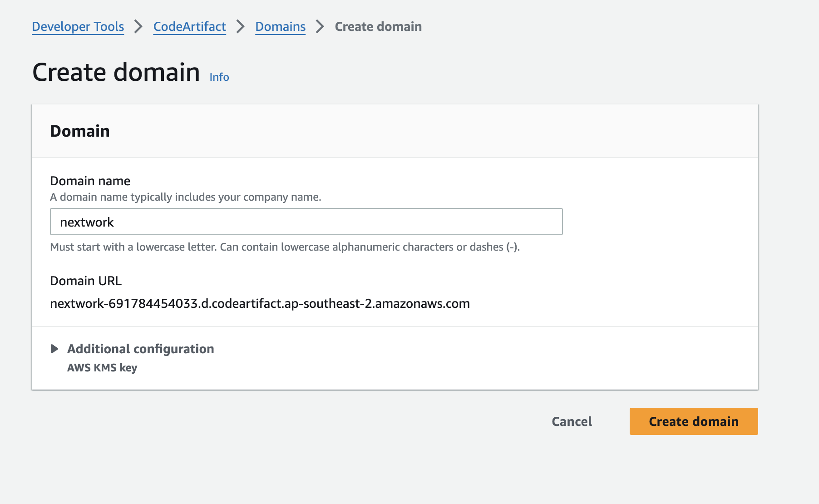Viewport: 819px width, 504px height.
Task: Click the Domain URL label
Action: [86, 281]
